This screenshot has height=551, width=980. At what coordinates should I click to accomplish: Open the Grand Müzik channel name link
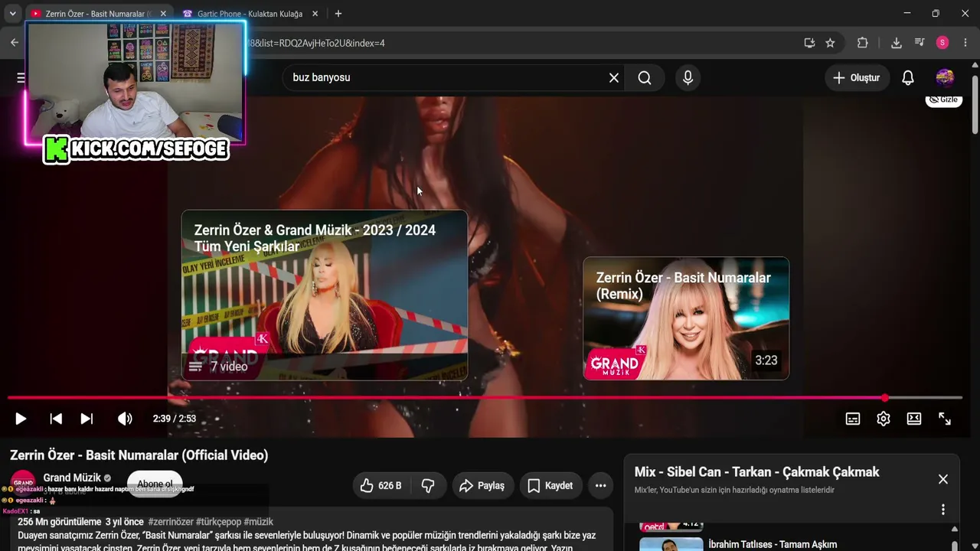click(x=72, y=478)
